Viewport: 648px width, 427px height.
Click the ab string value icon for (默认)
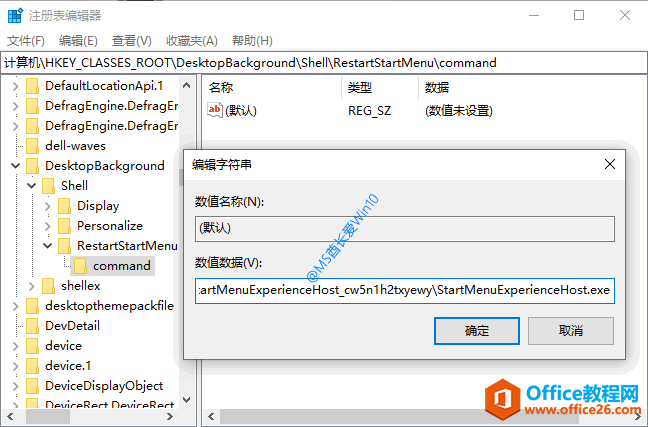[x=214, y=110]
